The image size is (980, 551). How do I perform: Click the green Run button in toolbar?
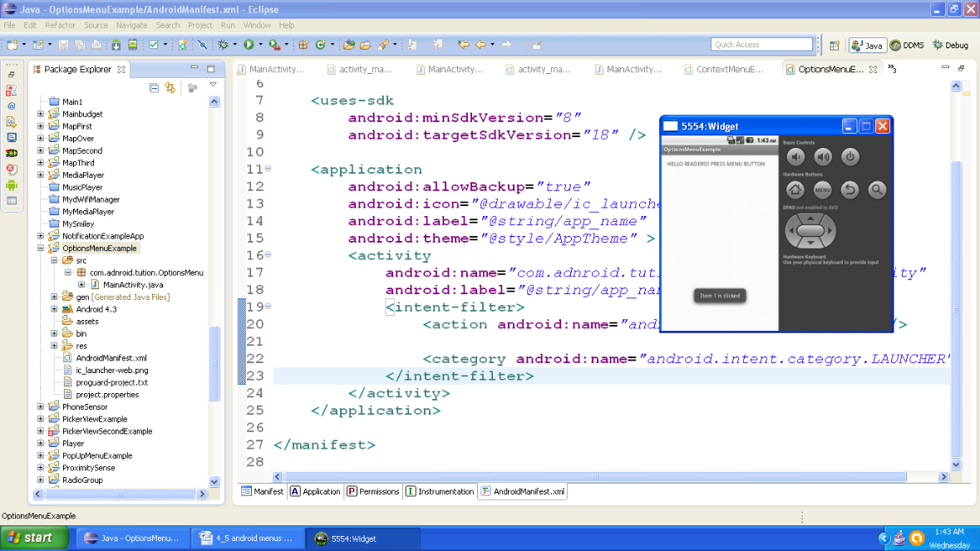(249, 44)
